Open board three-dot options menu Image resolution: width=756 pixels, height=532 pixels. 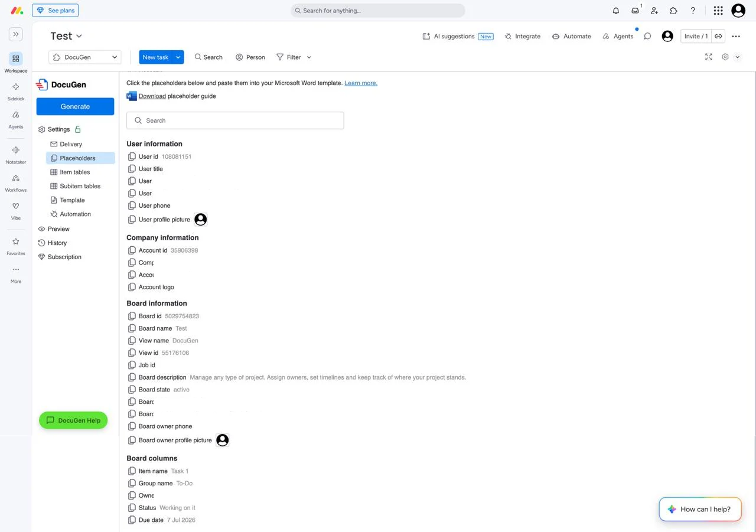click(736, 36)
